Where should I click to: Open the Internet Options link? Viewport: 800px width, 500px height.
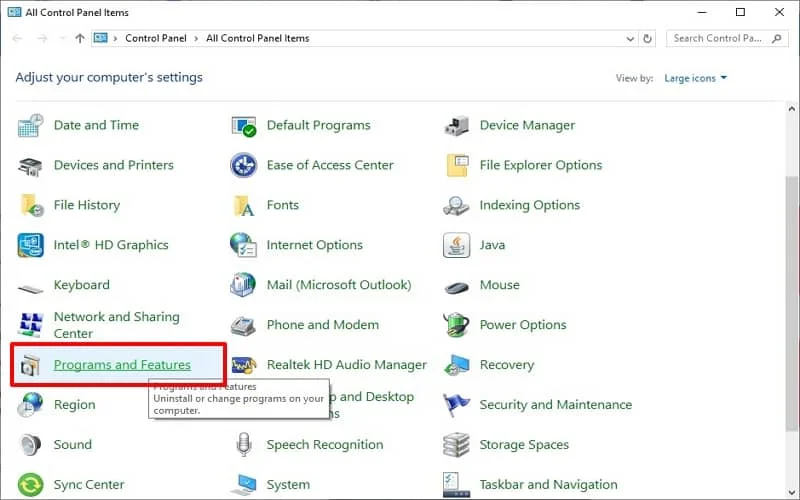[x=315, y=245]
